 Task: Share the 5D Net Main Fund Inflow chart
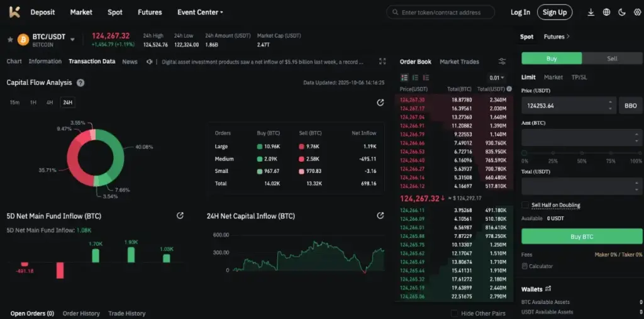[180, 215]
